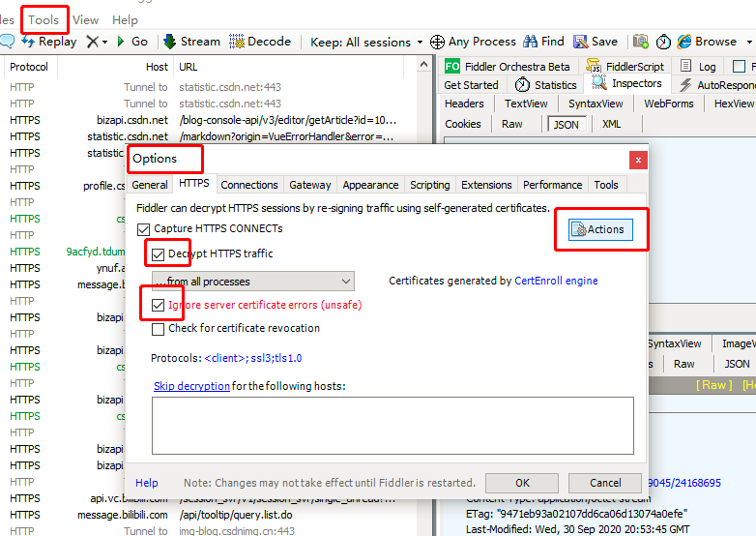Open the Statistics tab

pos(546,85)
